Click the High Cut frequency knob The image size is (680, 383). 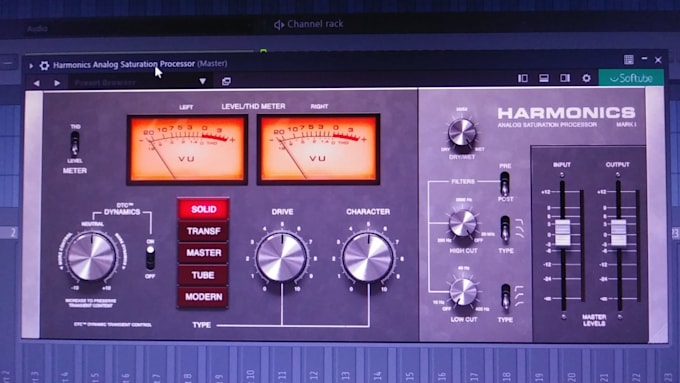(x=463, y=223)
